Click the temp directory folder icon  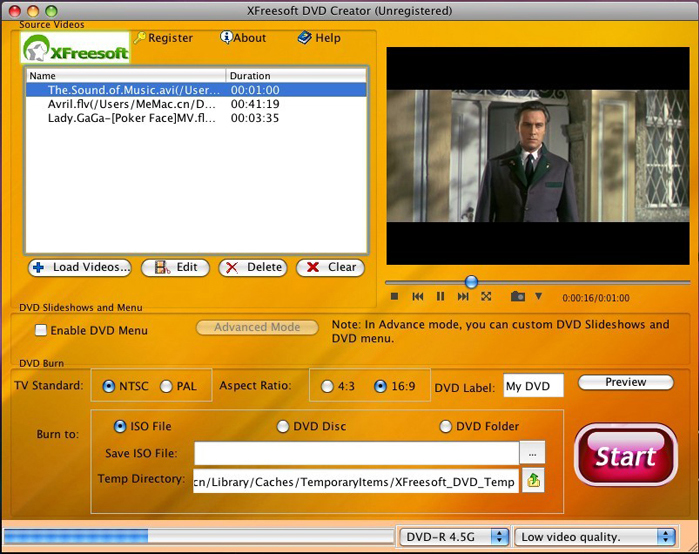pyautogui.click(x=534, y=480)
